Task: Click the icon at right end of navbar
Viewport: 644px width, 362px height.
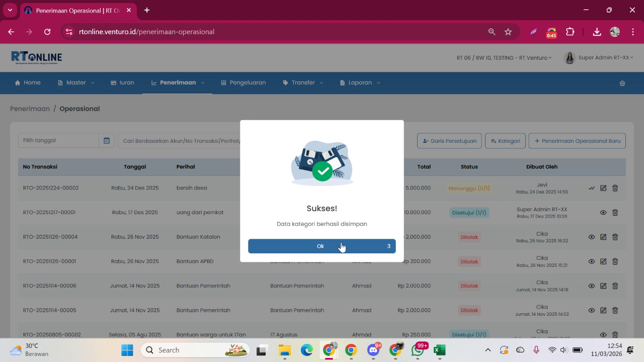Action: pyautogui.click(x=622, y=83)
